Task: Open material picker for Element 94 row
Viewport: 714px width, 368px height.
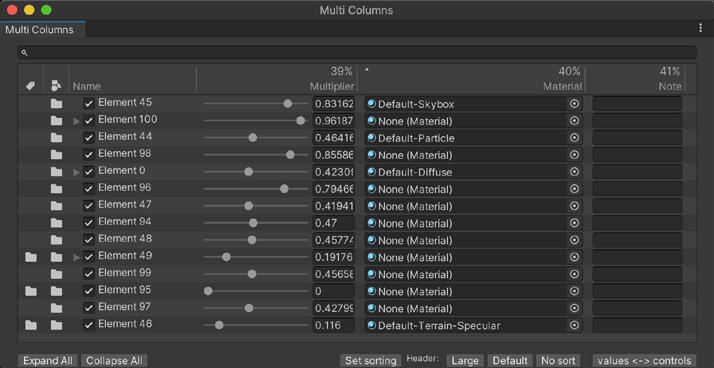Action: (x=574, y=223)
